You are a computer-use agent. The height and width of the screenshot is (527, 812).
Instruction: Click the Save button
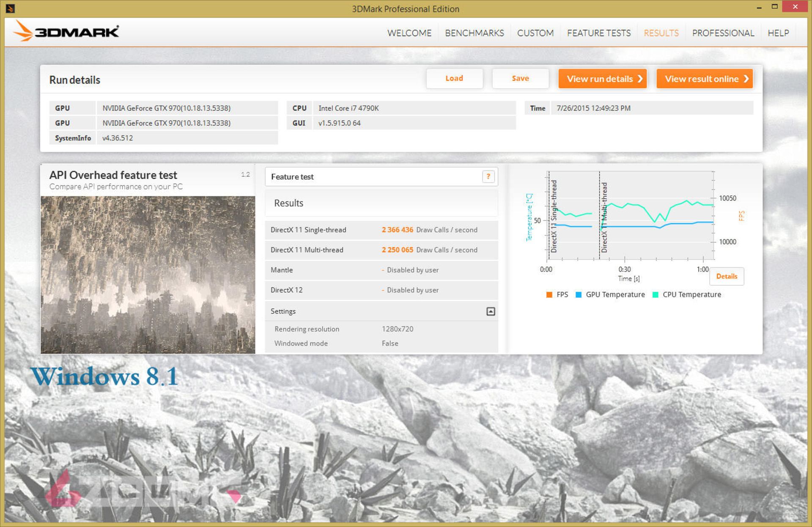click(x=520, y=78)
